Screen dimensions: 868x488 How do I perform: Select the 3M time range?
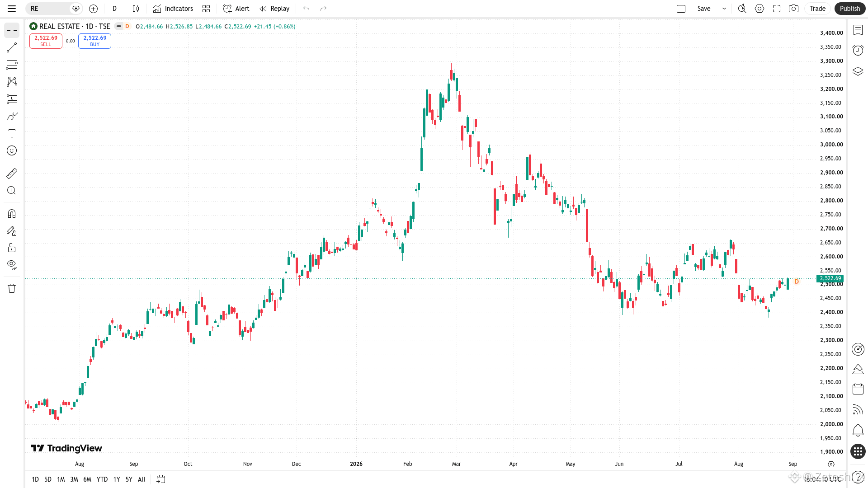(74, 479)
